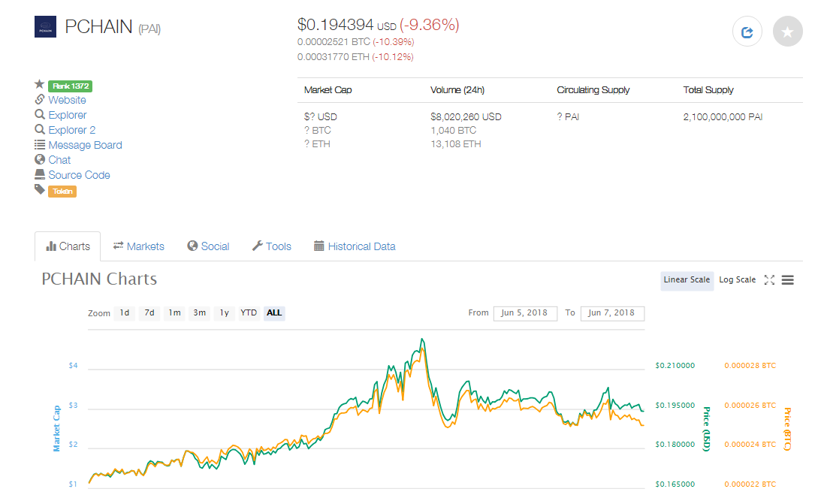This screenshot has width=821, height=504.
Task: Click the To date field Jun 7, 2018
Action: click(612, 313)
